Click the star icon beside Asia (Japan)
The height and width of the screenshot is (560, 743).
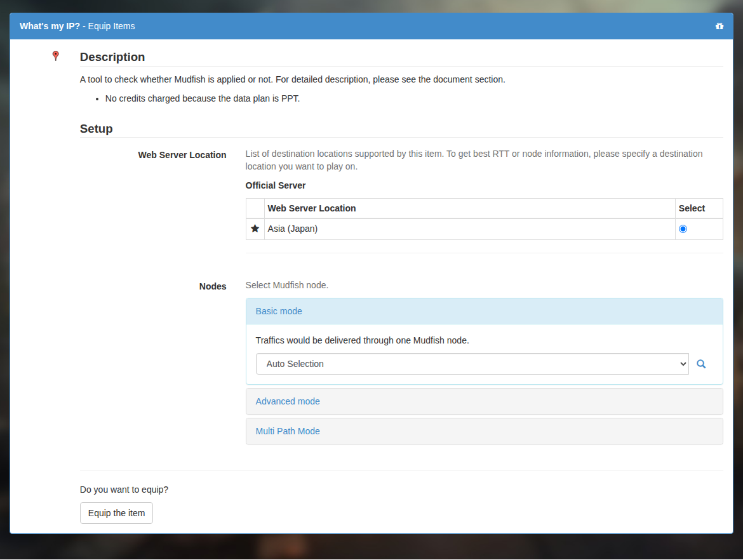coord(255,229)
